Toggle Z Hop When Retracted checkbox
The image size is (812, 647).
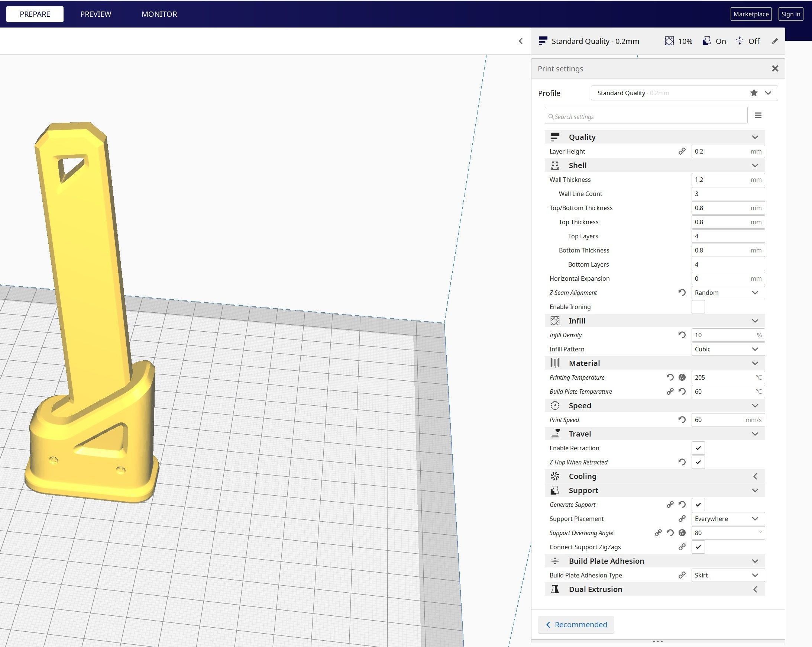tap(698, 462)
